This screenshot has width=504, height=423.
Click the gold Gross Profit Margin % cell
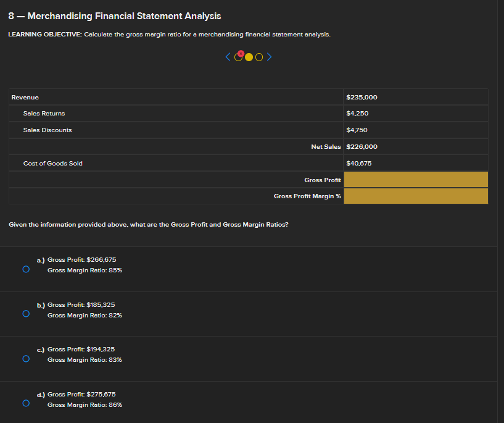click(x=416, y=196)
